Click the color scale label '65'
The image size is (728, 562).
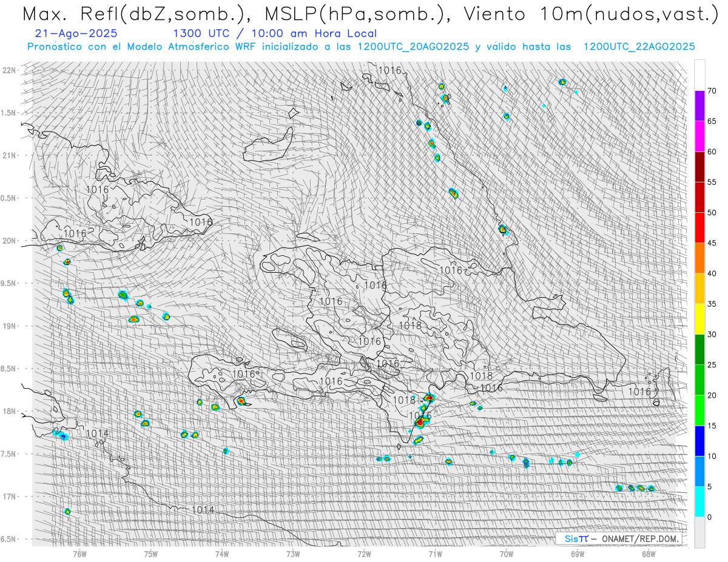712,121
